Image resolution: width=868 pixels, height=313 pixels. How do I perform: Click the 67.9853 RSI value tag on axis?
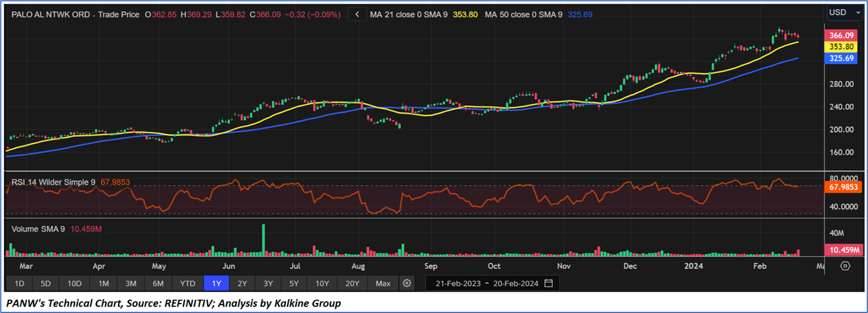[842, 187]
